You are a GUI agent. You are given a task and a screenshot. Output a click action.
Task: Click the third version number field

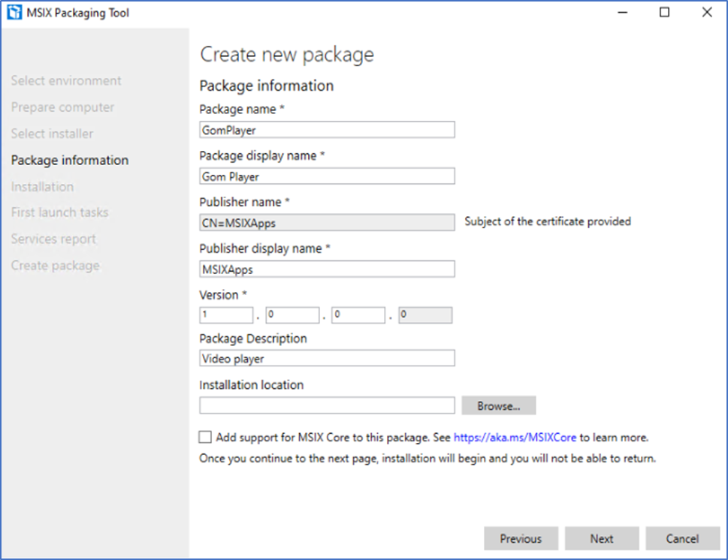[358, 315]
